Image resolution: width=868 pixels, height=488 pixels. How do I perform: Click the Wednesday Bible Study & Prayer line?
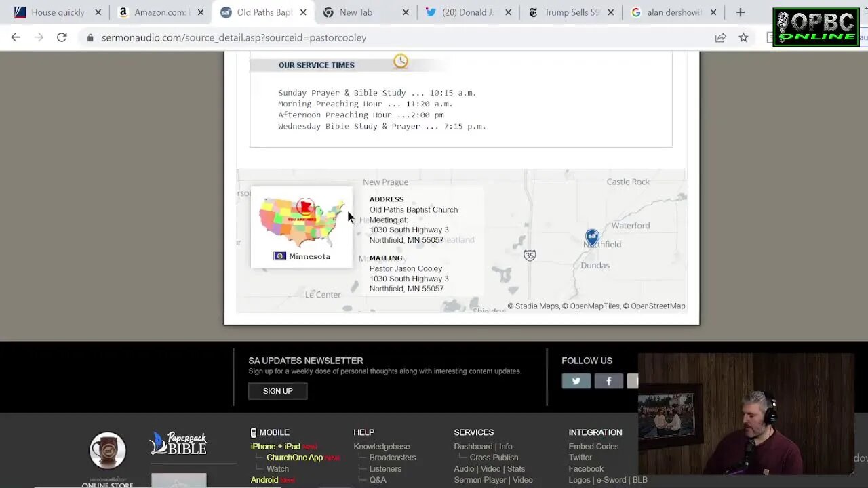[382, 126]
